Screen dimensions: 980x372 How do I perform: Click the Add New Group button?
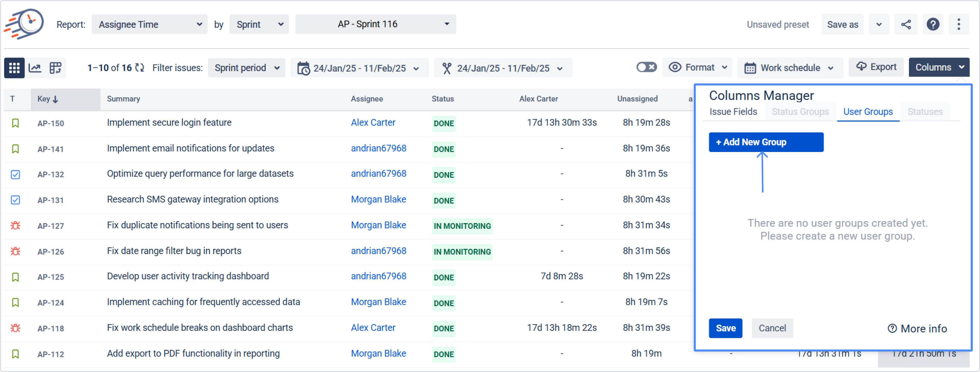(x=766, y=142)
